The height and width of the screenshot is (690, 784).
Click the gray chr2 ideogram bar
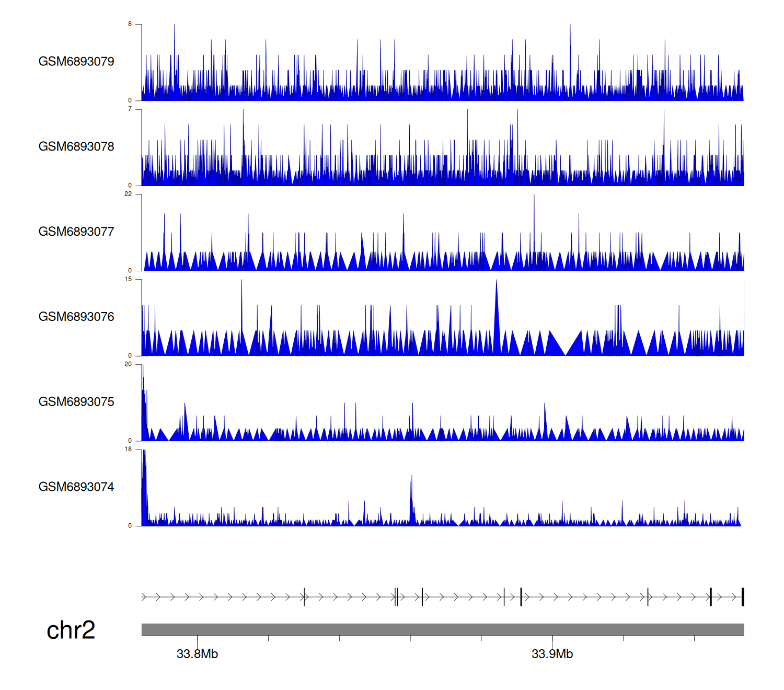[442, 629]
